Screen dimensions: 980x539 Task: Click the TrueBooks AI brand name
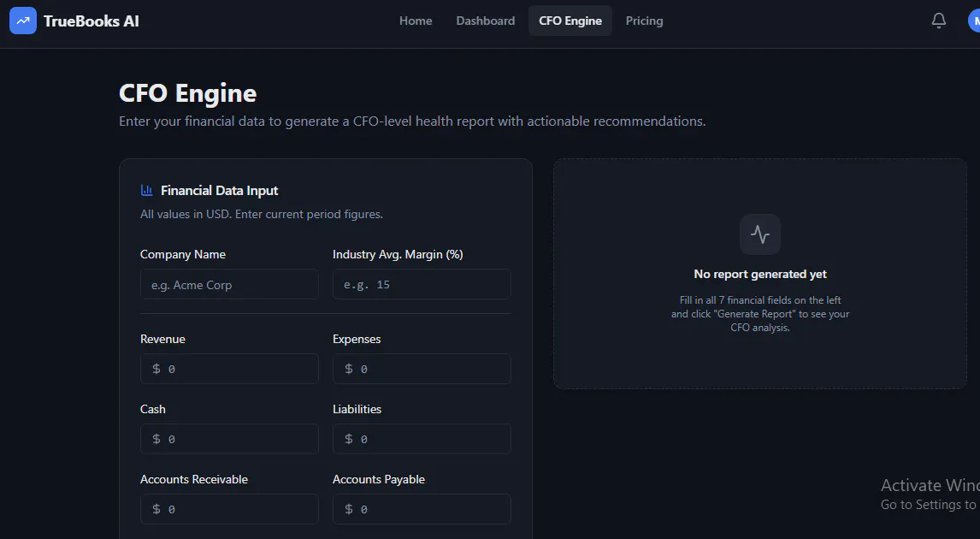click(92, 21)
